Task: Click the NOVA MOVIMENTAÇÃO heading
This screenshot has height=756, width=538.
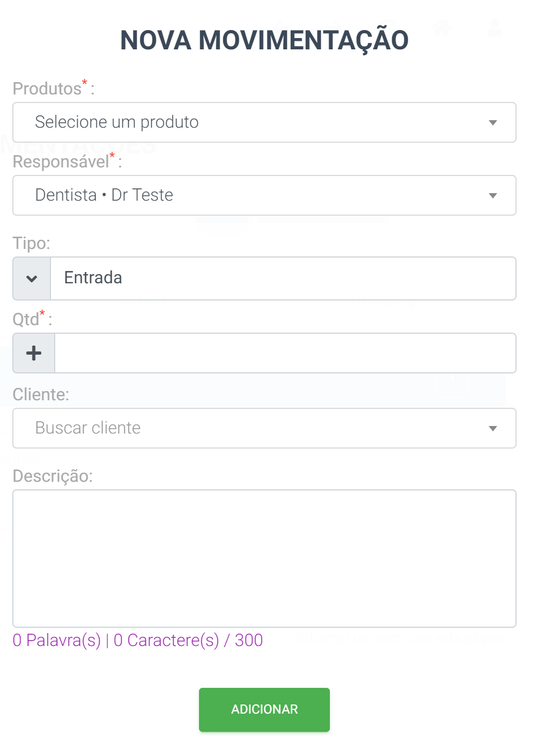Action: [x=264, y=40]
